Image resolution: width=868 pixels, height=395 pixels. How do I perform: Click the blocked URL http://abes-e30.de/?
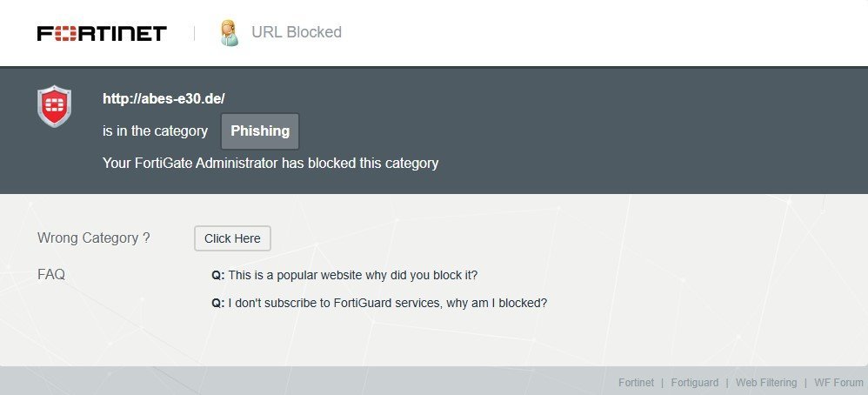pyautogui.click(x=164, y=99)
